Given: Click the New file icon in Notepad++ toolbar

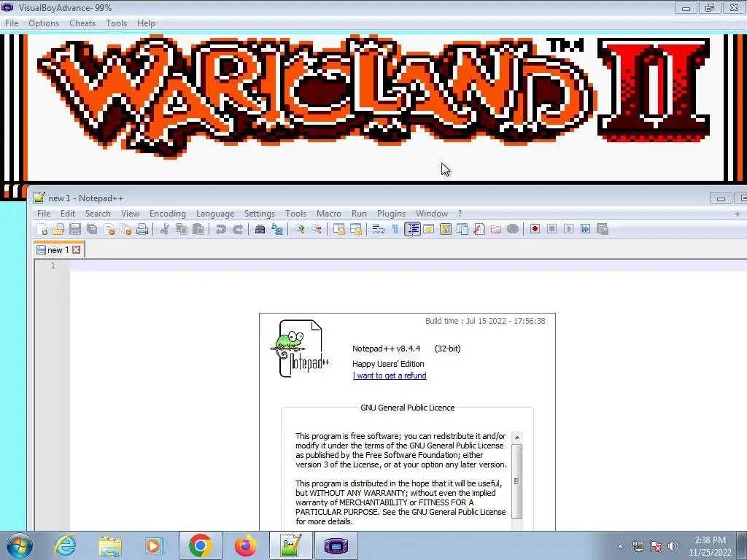Looking at the screenshot, I should point(42,230).
